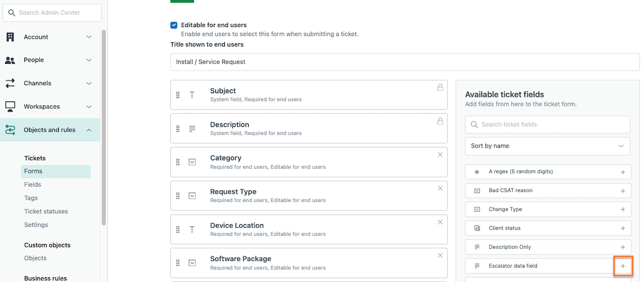Add Bad CSAT reason field to form
Screen dimensions: 644x282
tap(623, 190)
